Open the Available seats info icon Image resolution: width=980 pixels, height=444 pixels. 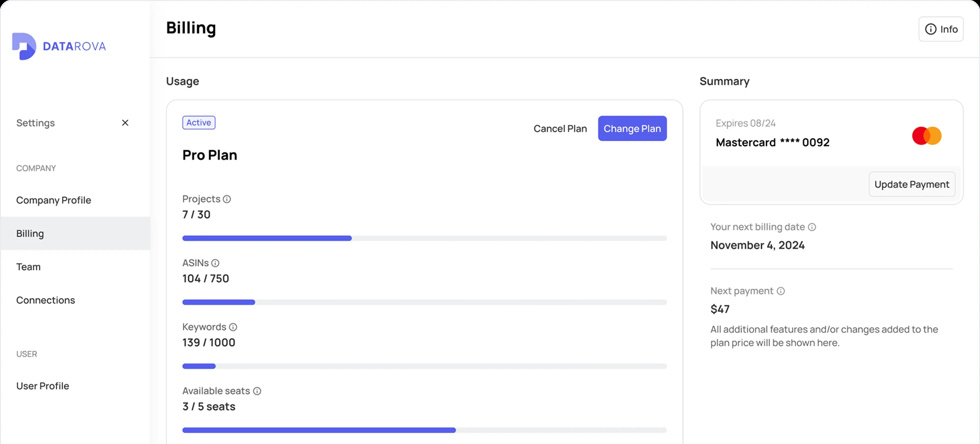tap(257, 391)
